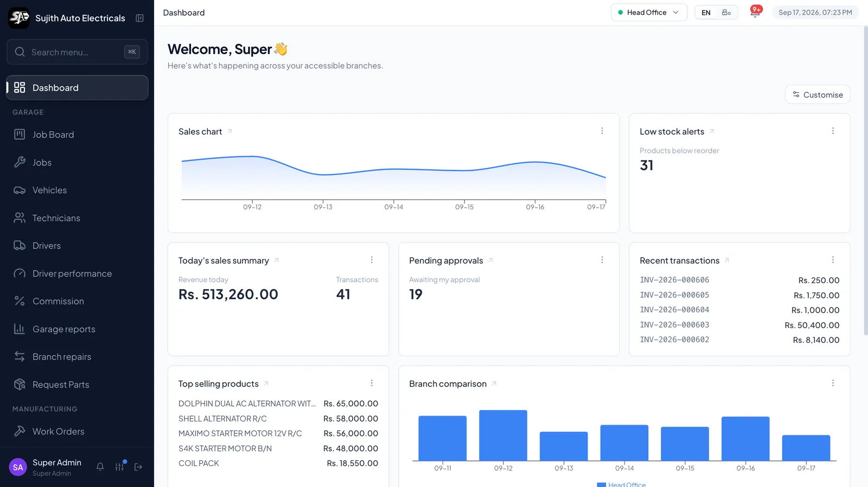Click the Customise button
This screenshot has width=868, height=487.
click(818, 94)
